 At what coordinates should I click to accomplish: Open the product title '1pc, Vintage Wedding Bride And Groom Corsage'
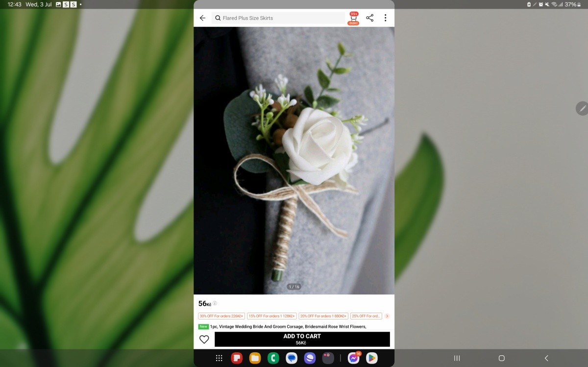288,326
